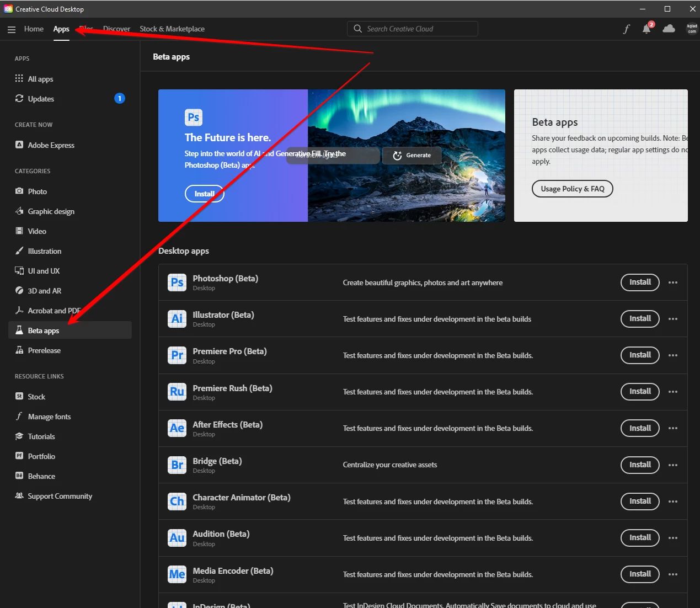
Task: Open more options for Premiere Pro (Beta)
Action: pyautogui.click(x=673, y=355)
